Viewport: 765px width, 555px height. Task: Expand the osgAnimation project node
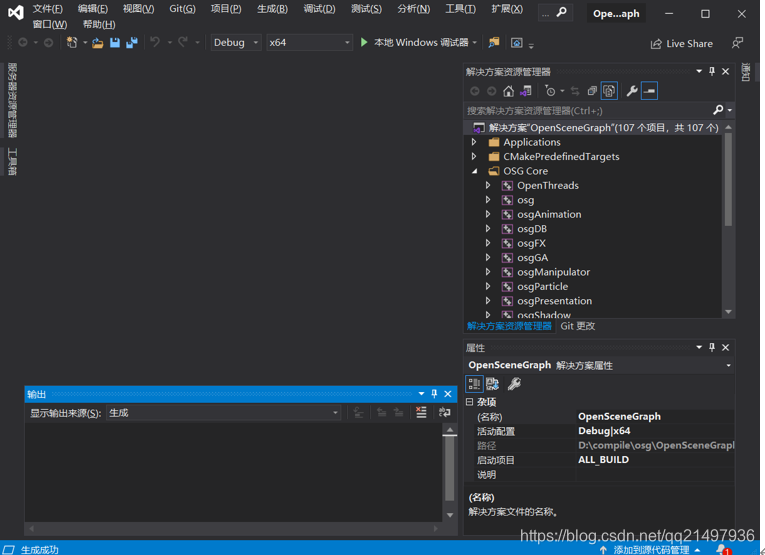[x=488, y=214]
